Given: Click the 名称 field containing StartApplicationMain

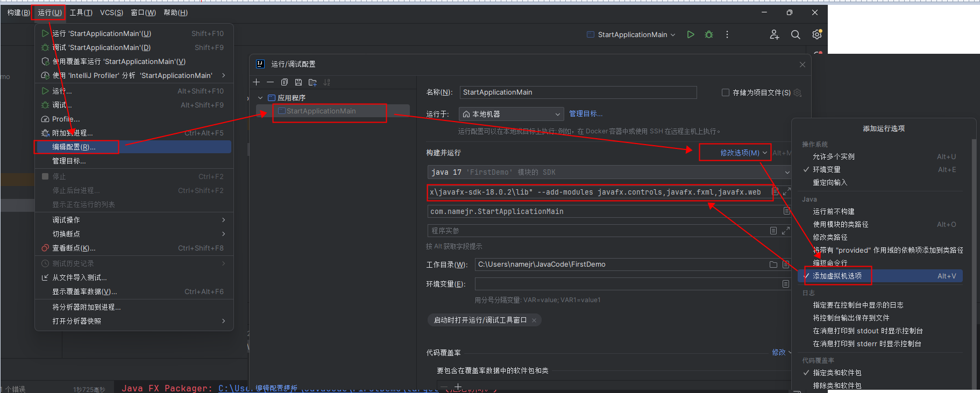Looking at the screenshot, I should tap(578, 92).
